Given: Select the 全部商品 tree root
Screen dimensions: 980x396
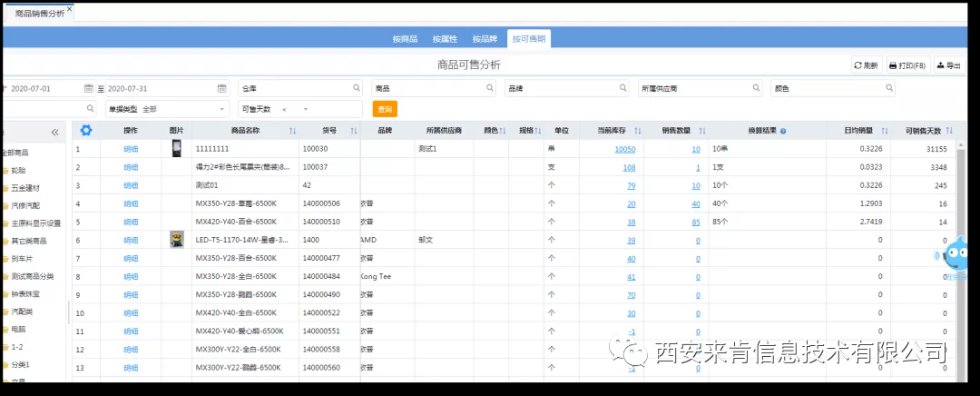Looking at the screenshot, I should pyautogui.click(x=15, y=152).
